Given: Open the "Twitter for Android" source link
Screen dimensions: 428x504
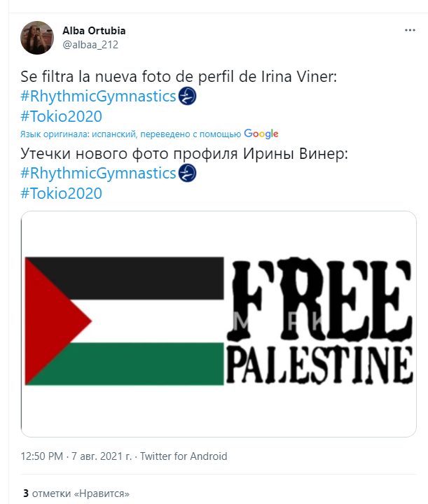Looking at the screenshot, I should [x=184, y=456].
